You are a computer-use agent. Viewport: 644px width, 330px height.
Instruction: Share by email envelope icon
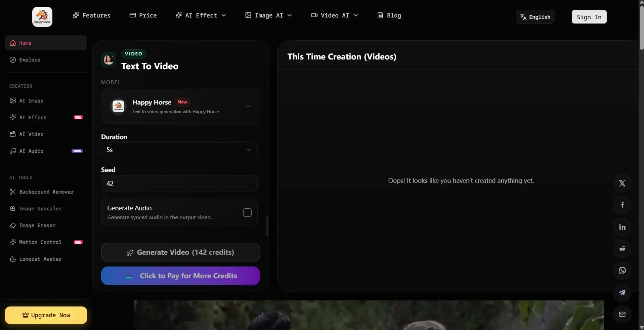(x=622, y=314)
